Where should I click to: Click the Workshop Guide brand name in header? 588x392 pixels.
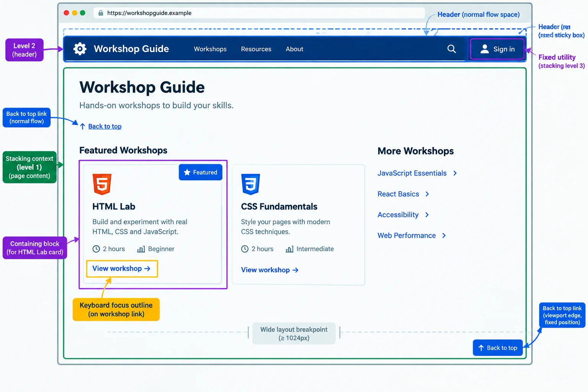(131, 49)
